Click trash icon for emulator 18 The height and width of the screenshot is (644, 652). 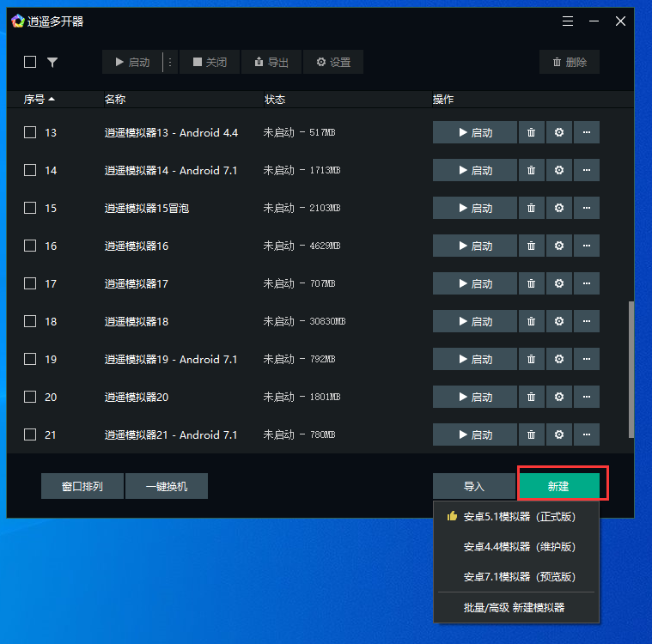531,321
